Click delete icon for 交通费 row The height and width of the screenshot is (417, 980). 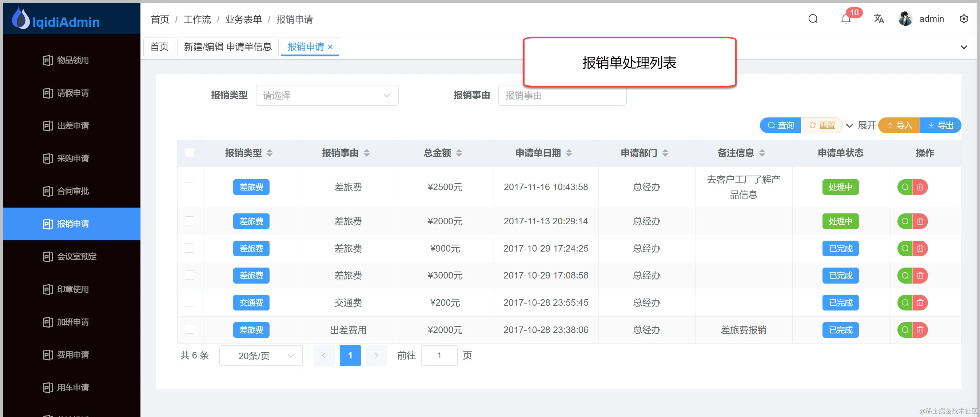[x=920, y=302]
